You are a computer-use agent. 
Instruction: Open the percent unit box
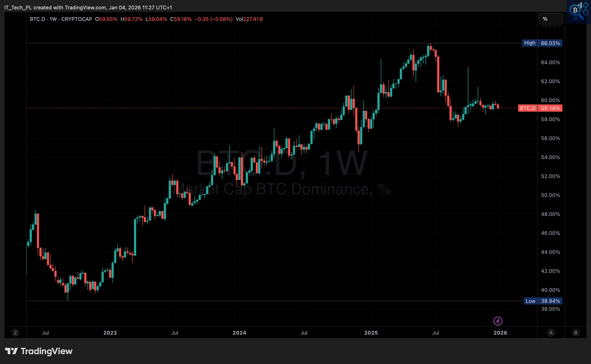550,19
